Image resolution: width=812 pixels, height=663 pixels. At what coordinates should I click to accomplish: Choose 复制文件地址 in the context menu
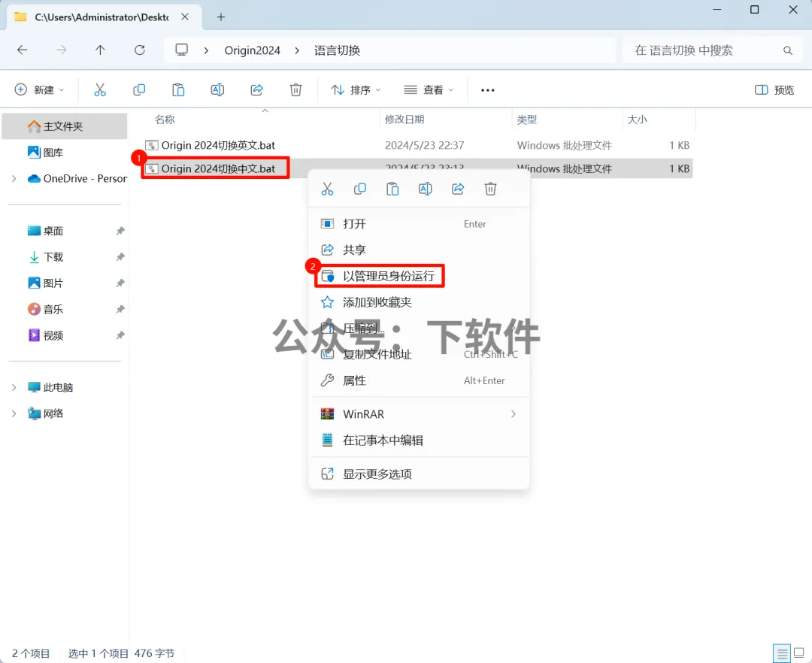(x=419, y=355)
